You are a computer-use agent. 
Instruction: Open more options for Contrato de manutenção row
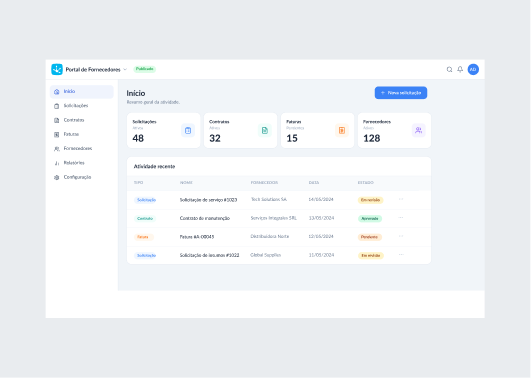[401, 218]
